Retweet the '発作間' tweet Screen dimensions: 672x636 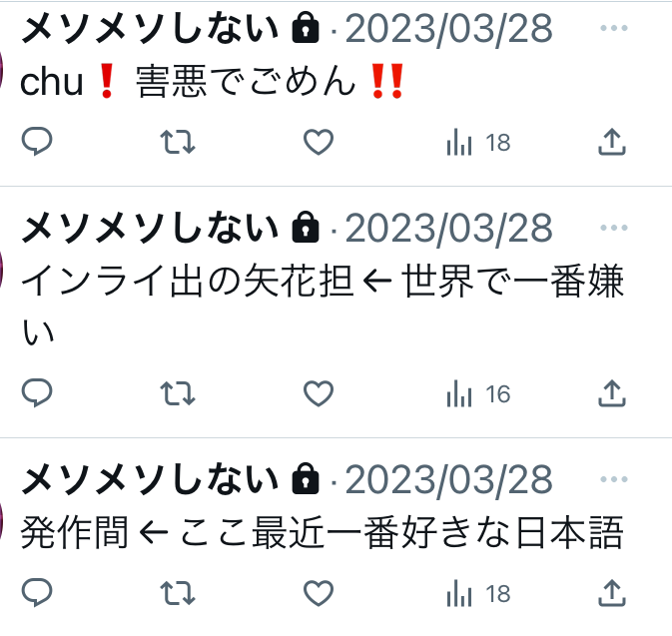(x=178, y=593)
